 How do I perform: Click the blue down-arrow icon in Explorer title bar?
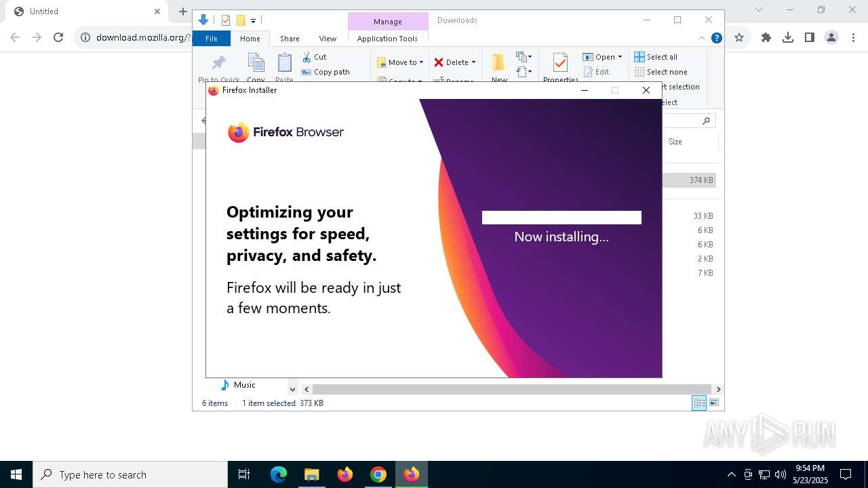click(x=203, y=20)
